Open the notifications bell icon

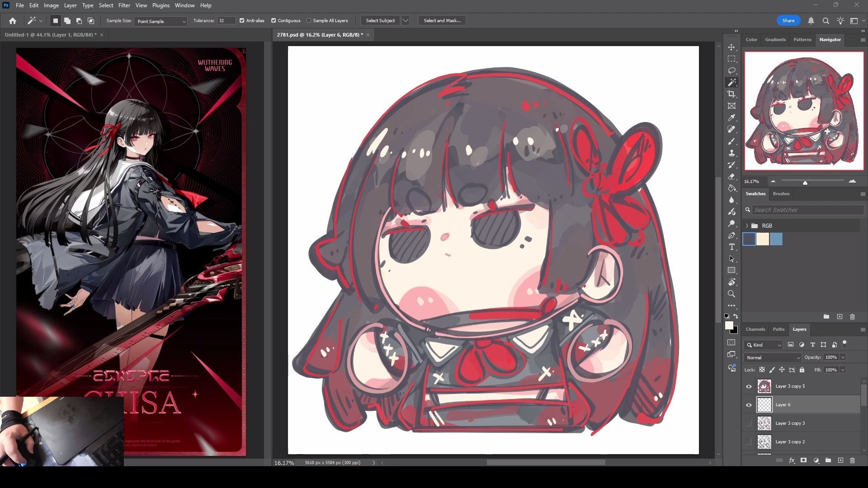point(811,21)
